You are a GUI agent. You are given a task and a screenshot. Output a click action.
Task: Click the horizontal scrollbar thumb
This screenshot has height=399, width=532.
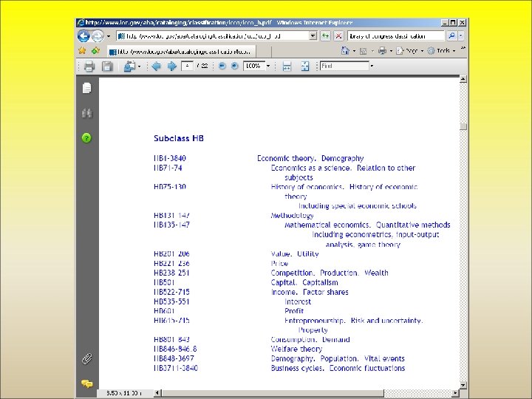click(273, 393)
